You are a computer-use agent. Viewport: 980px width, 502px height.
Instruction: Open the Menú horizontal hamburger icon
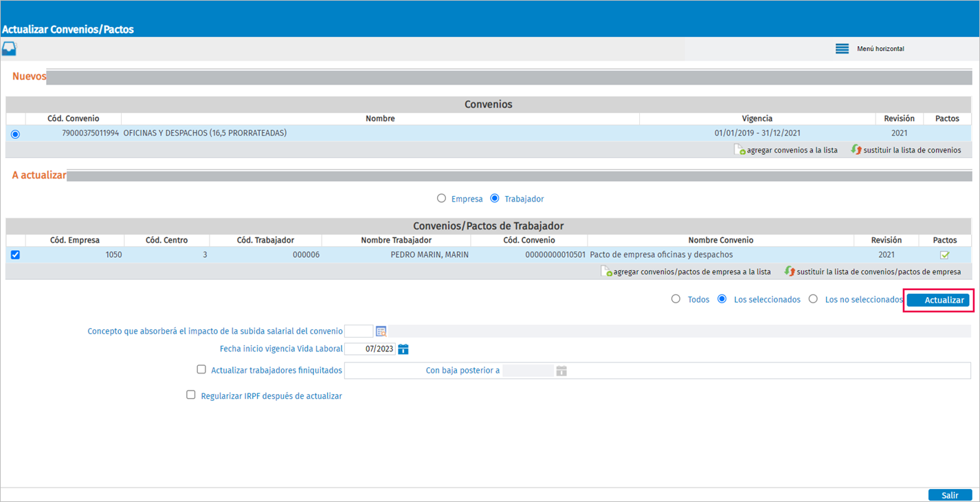(x=842, y=49)
